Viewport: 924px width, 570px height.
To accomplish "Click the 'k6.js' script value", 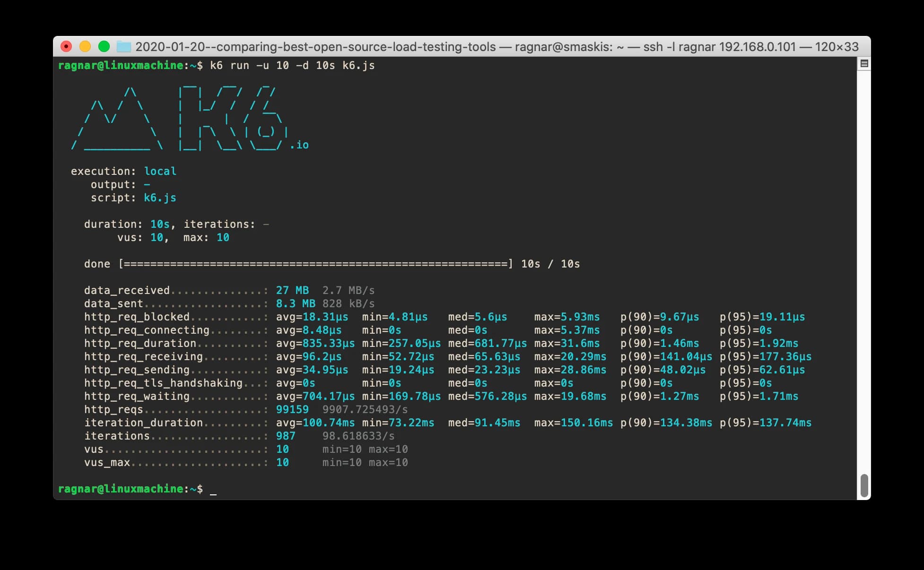I will (160, 198).
